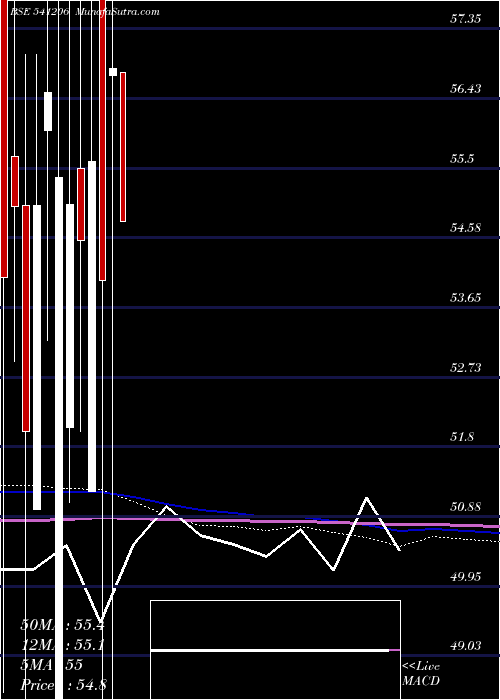Image resolution: width=500 pixels, height=700 pixels.
Task: Click the 55.5 price axis label
Action: point(462,159)
